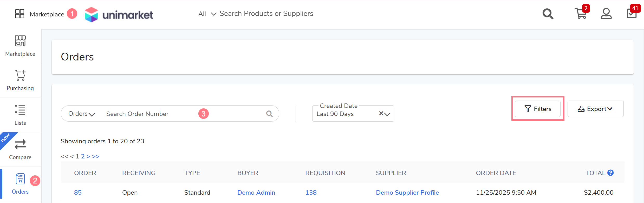Open the Demo Supplier Profile link
This screenshot has width=644, height=203.
(x=407, y=193)
